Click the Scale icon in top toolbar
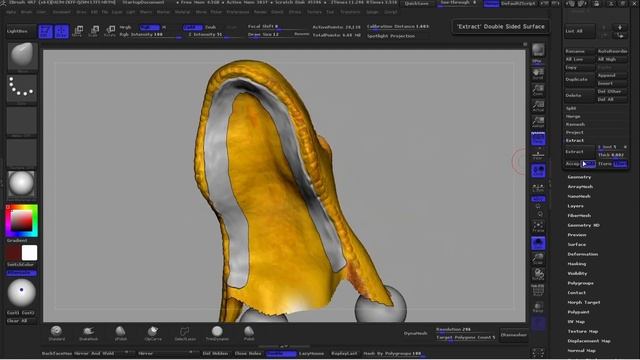 [94, 31]
